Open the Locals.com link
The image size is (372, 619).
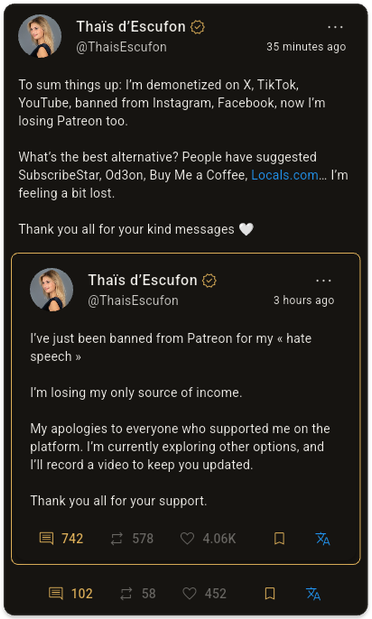click(285, 175)
